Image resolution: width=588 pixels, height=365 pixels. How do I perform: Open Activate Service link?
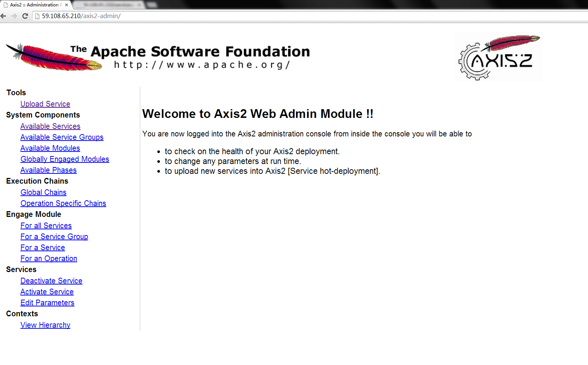47,292
